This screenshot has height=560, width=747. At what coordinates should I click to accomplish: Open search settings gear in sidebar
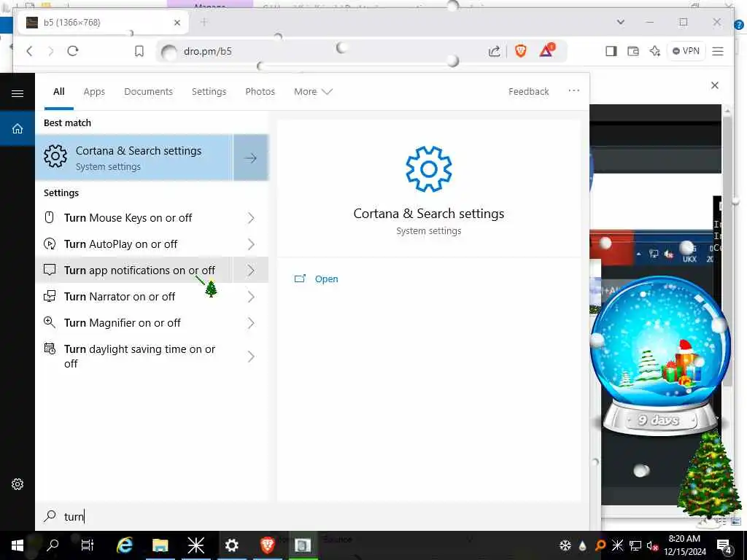click(18, 484)
